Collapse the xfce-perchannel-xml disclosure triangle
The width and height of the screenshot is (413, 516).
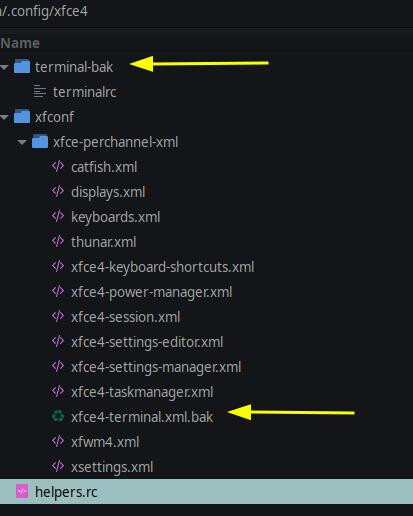click(22, 142)
